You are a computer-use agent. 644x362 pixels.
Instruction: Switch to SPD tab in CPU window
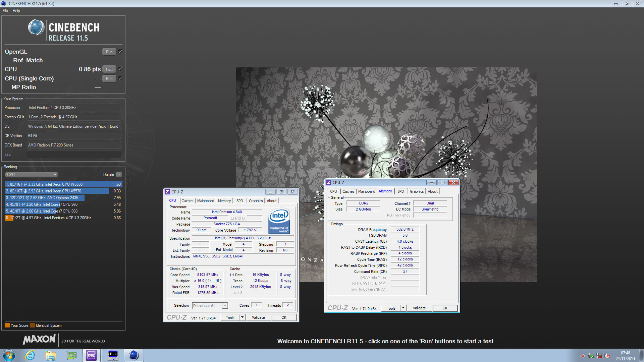[239, 201]
